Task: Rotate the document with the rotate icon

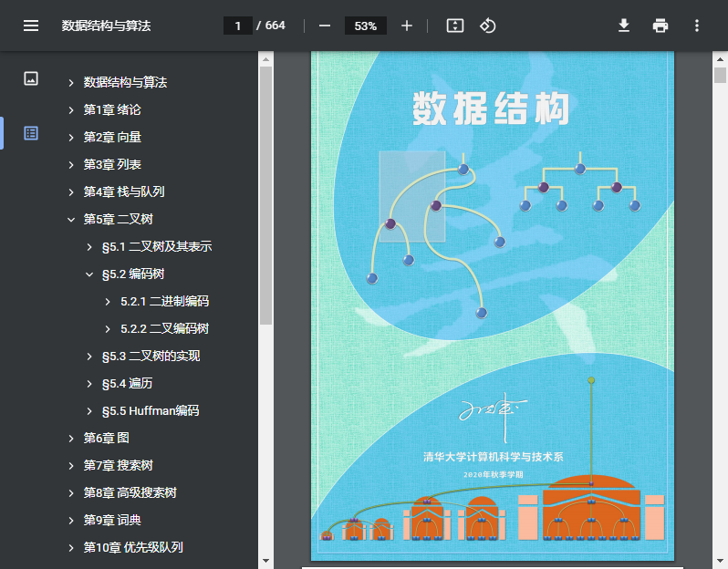Action: tap(488, 26)
